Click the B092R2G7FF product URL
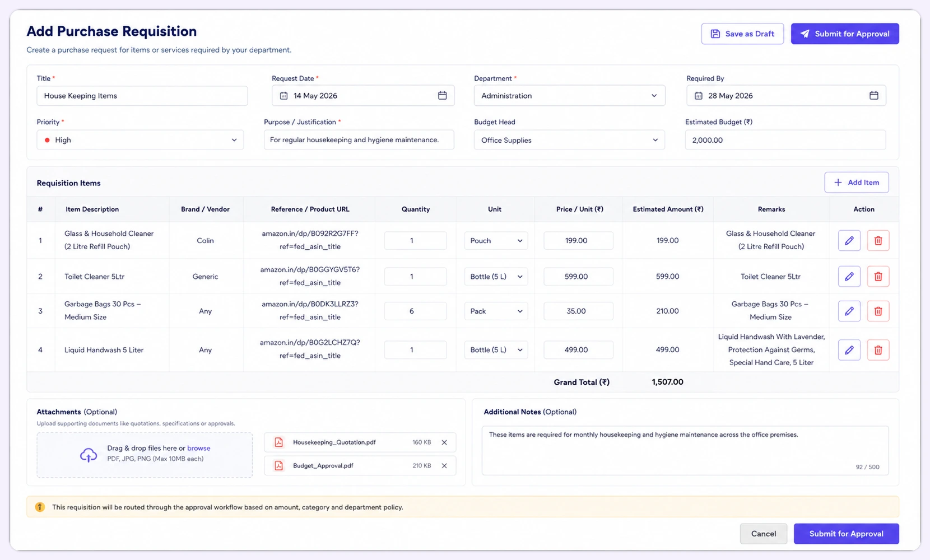 tap(310, 240)
